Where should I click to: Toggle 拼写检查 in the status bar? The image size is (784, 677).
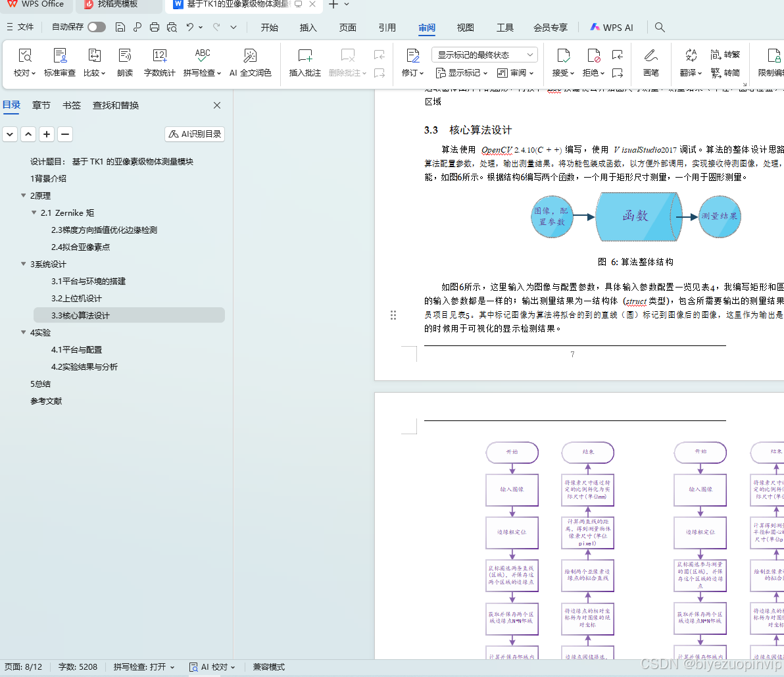[x=142, y=667]
